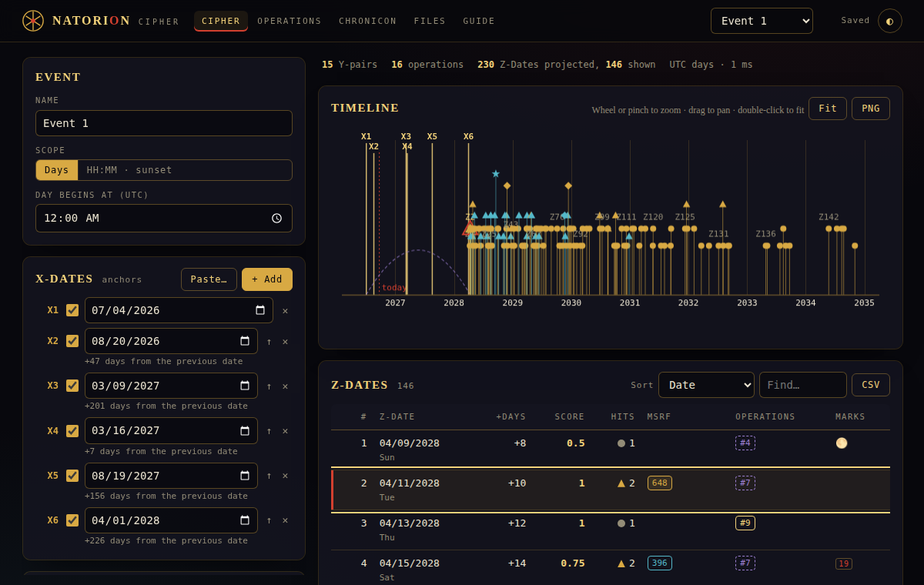
Task: Move X5 date up
Action: pyautogui.click(x=269, y=476)
